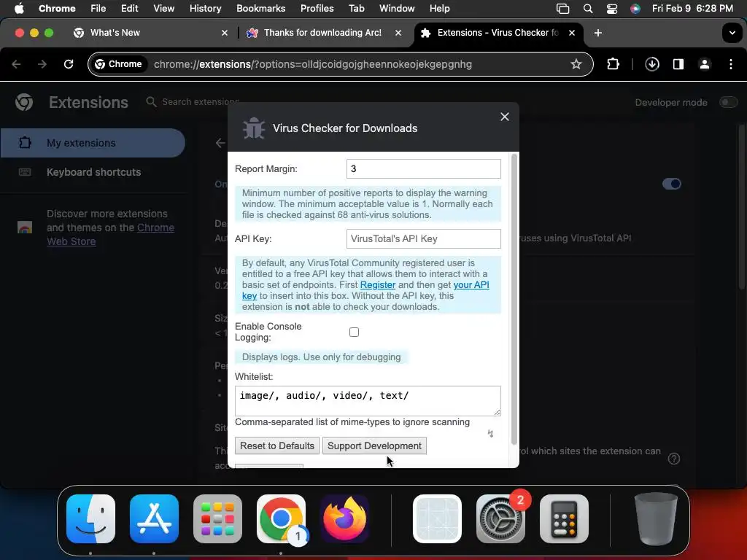Open Launchpad from the Dock
The image size is (747, 560).
(x=217, y=518)
